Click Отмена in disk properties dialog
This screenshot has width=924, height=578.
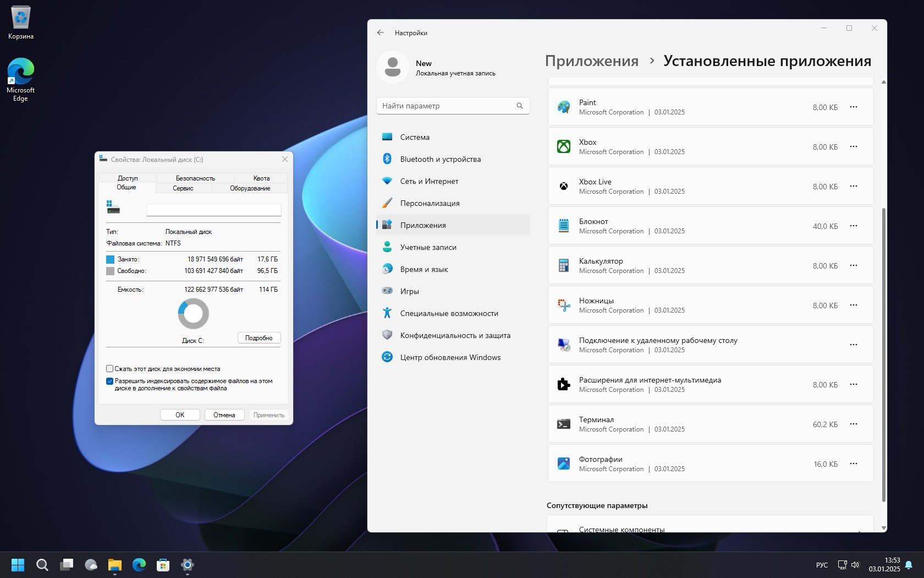(x=224, y=415)
